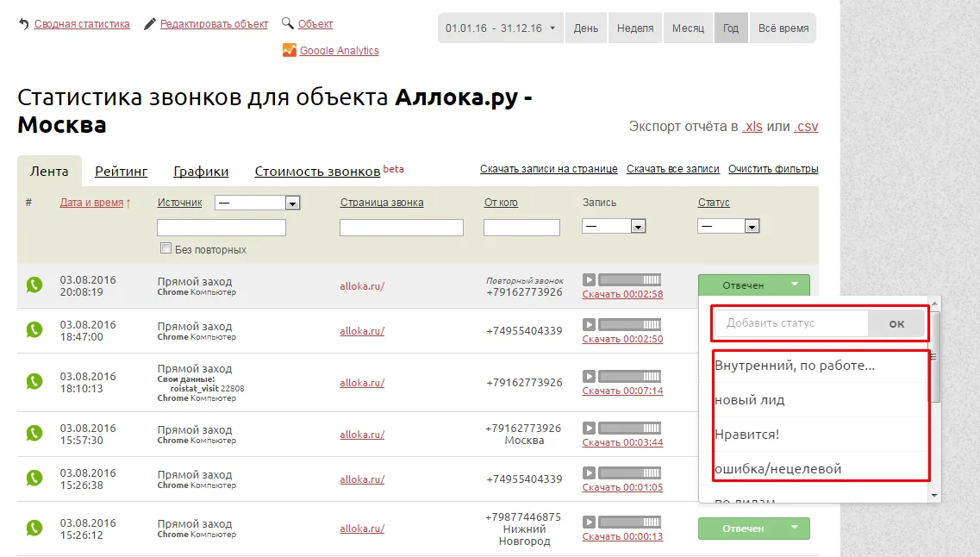Open Сводная статистика link

(82, 24)
